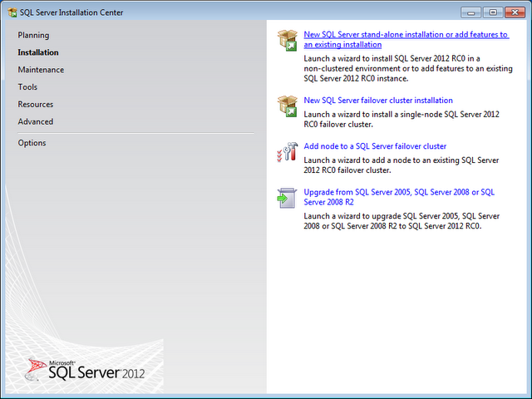Open the Advanced section
The width and height of the screenshot is (532, 399).
36,122
